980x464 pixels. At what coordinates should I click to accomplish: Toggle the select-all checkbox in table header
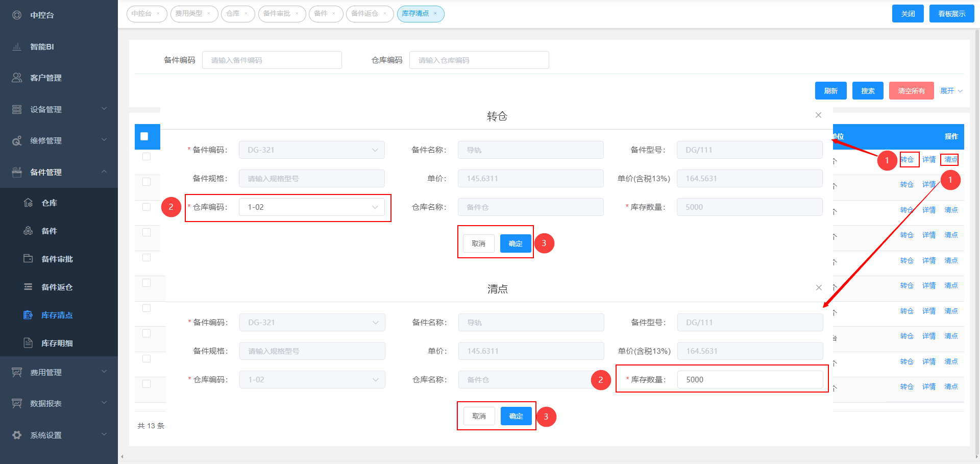[144, 136]
